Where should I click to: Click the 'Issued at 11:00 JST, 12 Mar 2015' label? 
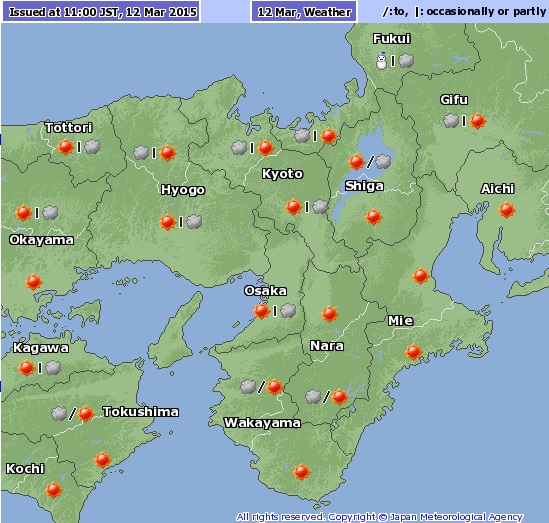(102, 12)
